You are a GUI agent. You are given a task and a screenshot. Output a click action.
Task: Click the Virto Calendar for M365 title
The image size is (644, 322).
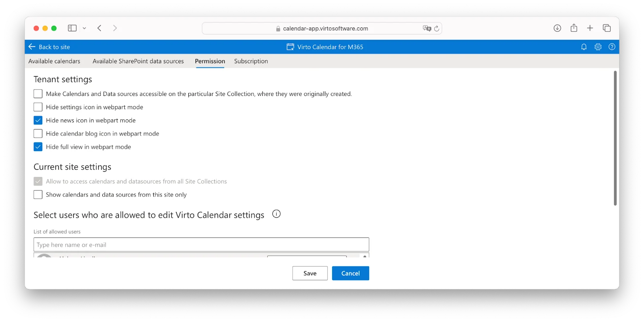click(330, 47)
